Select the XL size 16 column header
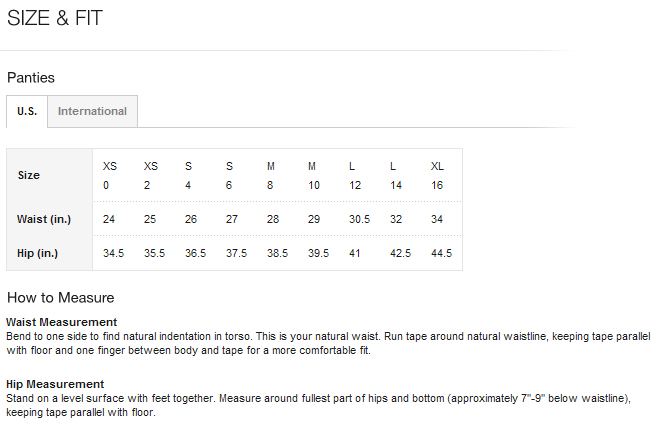Viewport: 668px width, 438px height. tap(437, 175)
